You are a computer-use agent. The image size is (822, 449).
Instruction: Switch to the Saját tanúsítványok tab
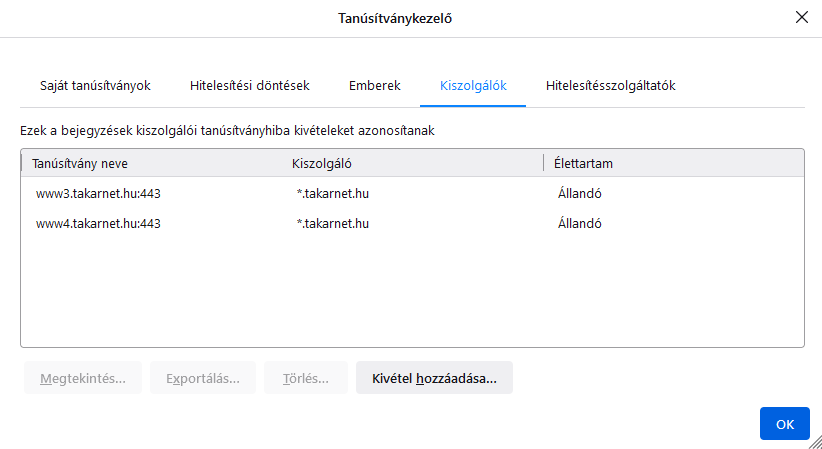coord(95,86)
